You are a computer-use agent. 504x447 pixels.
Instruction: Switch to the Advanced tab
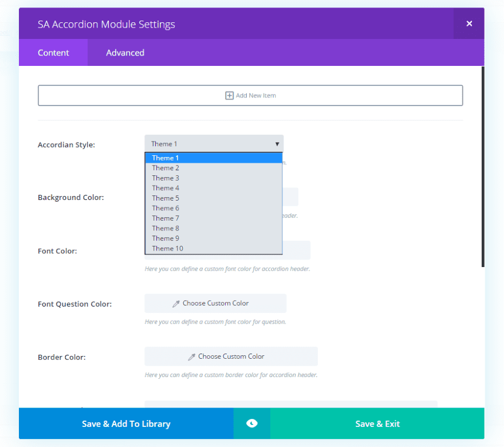coord(125,53)
